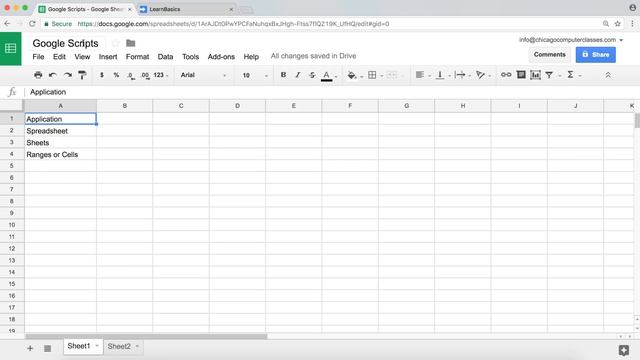The width and height of the screenshot is (640, 360).
Task: Format as percent
Action: click(116, 75)
